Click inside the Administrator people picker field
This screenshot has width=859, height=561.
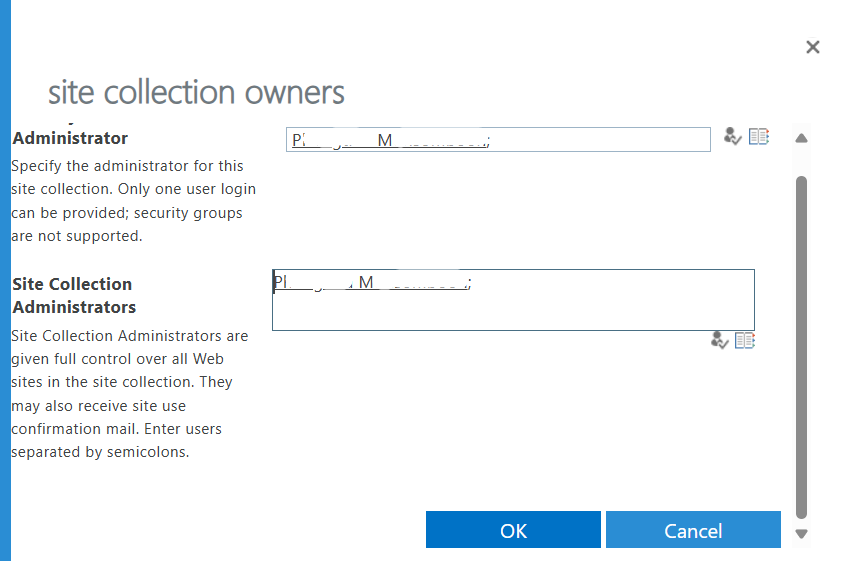tap(498, 139)
